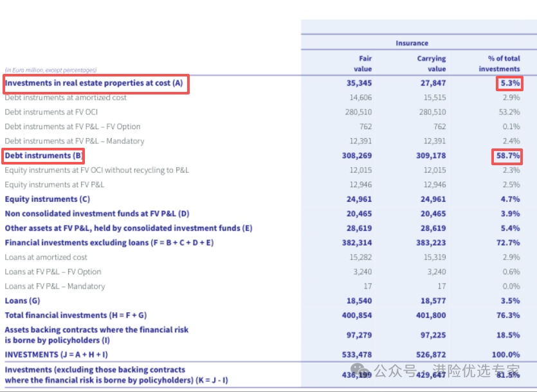Click the 526,872 total carrying value
Image resolution: width=537 pixels, height=392 pixels.
431,355
